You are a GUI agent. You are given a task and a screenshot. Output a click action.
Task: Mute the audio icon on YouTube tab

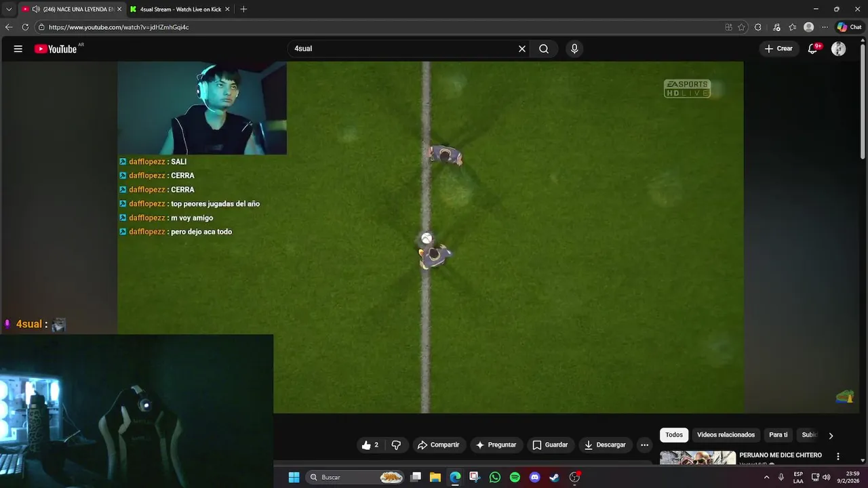(36, 9)
